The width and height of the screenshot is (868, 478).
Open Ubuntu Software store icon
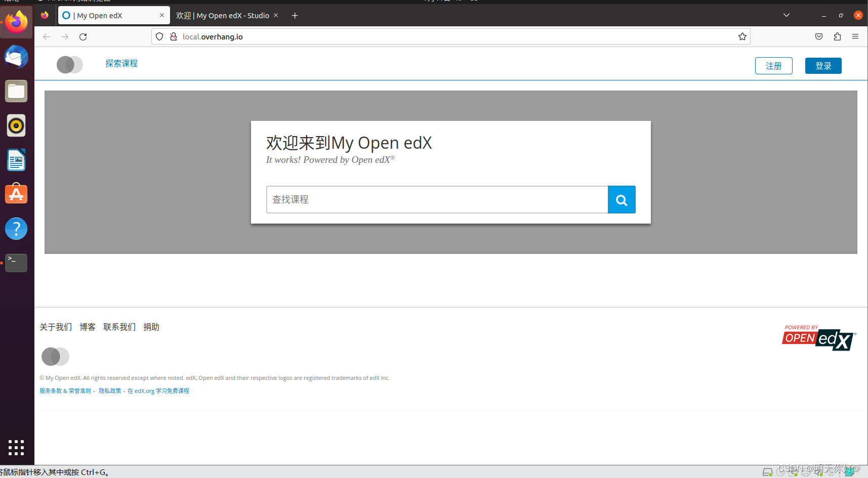(16, 194)
